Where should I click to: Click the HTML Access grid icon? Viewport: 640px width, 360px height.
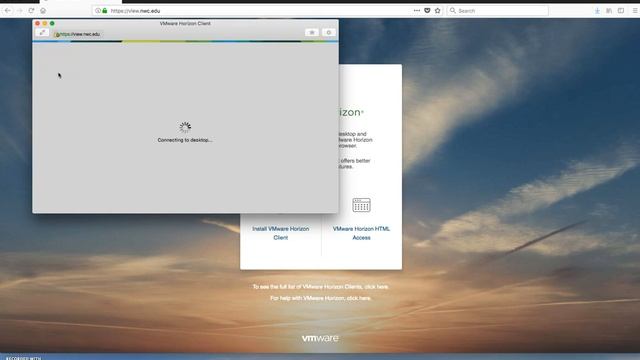point(361,205)
